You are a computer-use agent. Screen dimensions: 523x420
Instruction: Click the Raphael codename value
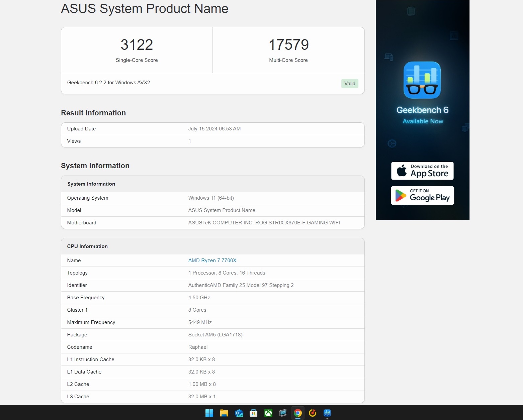point(198,347)
